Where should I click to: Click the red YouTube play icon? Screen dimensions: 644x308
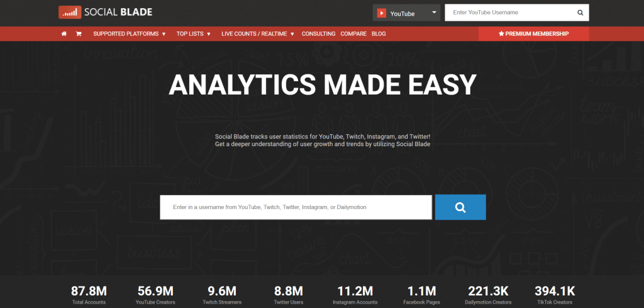click(382, 13)
